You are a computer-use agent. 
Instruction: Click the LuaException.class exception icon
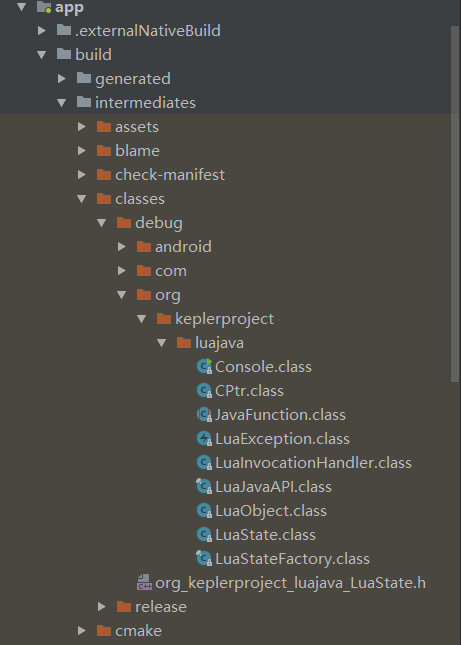click(x=204, y=439)
